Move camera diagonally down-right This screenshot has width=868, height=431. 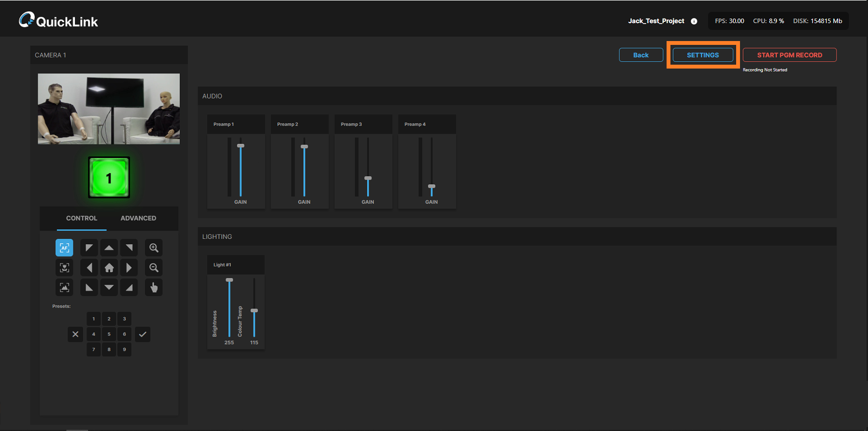[129, 288]
